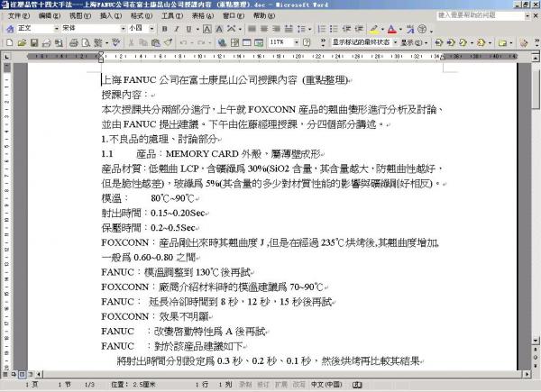Paste clipboard content with paste icon
Image resolution: width=541 pixels, height=392 pixels.
tap(156, 42)
